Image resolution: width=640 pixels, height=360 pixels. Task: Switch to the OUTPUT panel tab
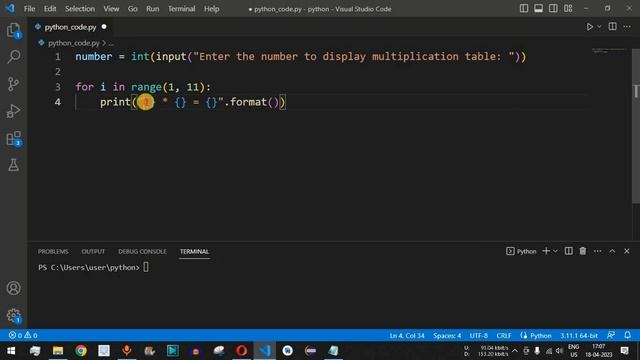pos(93,251)
